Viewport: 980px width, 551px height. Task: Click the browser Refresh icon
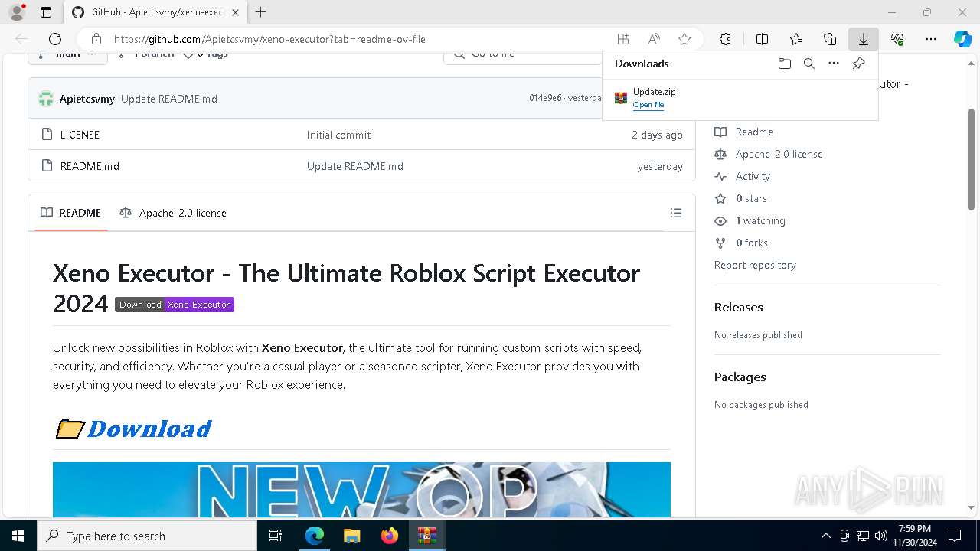click(x=55, y=39)
